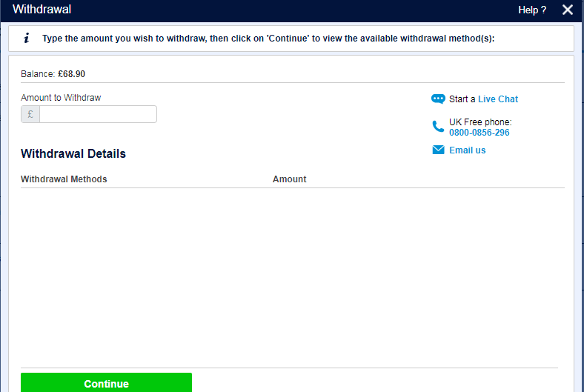This screenshot has width=584, height=392.
Task: Click the blue phone handset icon
Action: [x=438, y=127]
